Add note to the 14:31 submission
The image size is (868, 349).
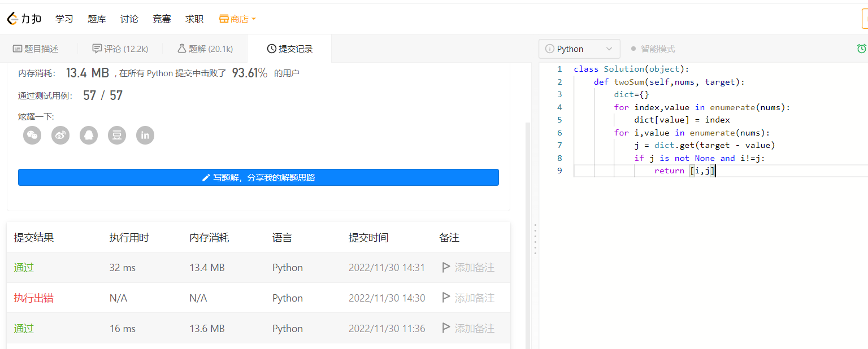point(468,268)
